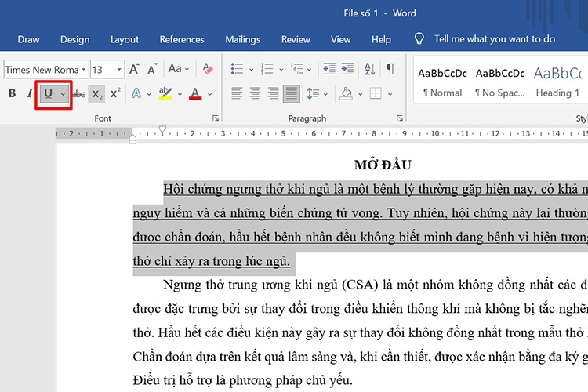Open Times New Roman font name box
Viewport: 588px width, 392px height.
tap(46, 70)
